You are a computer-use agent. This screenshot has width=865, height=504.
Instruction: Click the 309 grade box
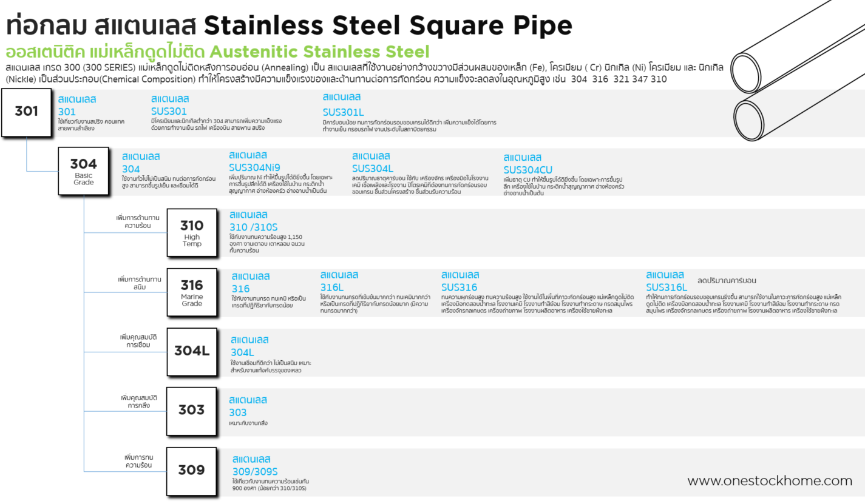click(192, 470)
